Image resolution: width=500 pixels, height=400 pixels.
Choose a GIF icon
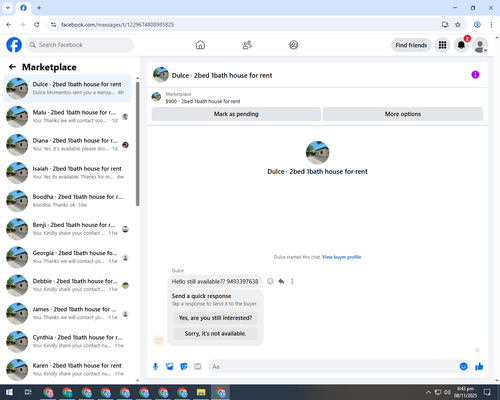point(198,367)
